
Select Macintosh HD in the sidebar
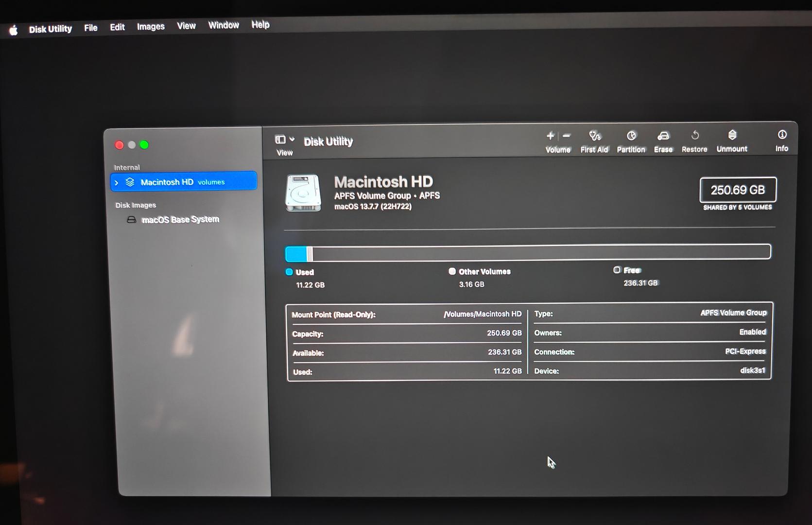[184, 182]
